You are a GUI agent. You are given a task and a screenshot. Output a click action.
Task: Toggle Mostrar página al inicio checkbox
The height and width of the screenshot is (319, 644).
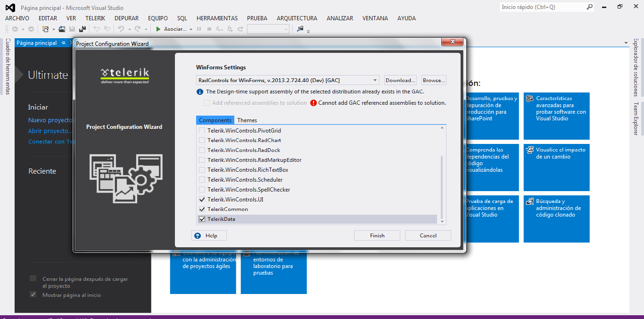(33, 294)
